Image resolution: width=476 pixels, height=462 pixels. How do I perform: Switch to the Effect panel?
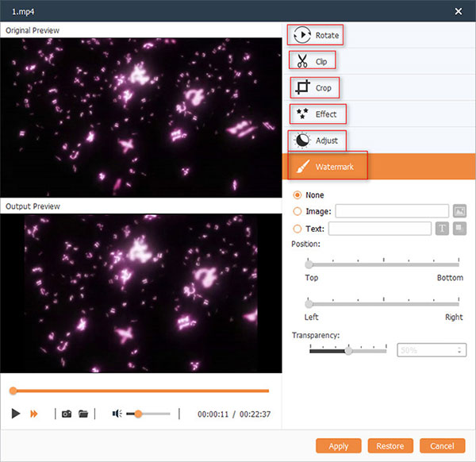tap(317, 114)
